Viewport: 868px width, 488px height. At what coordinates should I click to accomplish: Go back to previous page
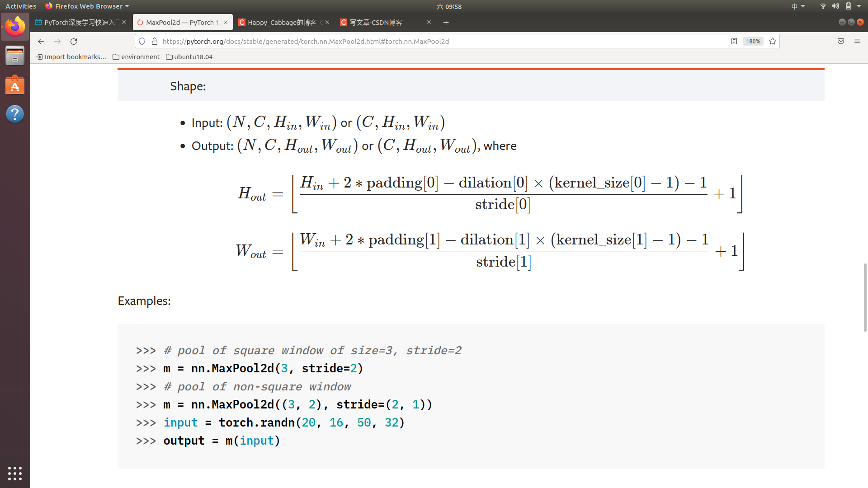[41, 41]
